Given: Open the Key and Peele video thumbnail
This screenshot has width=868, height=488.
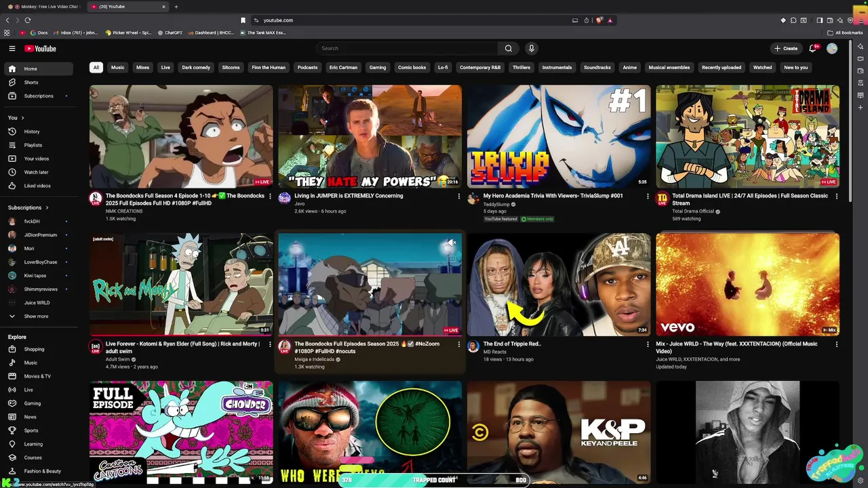Looking at the screenshot, I should (559, 432).
